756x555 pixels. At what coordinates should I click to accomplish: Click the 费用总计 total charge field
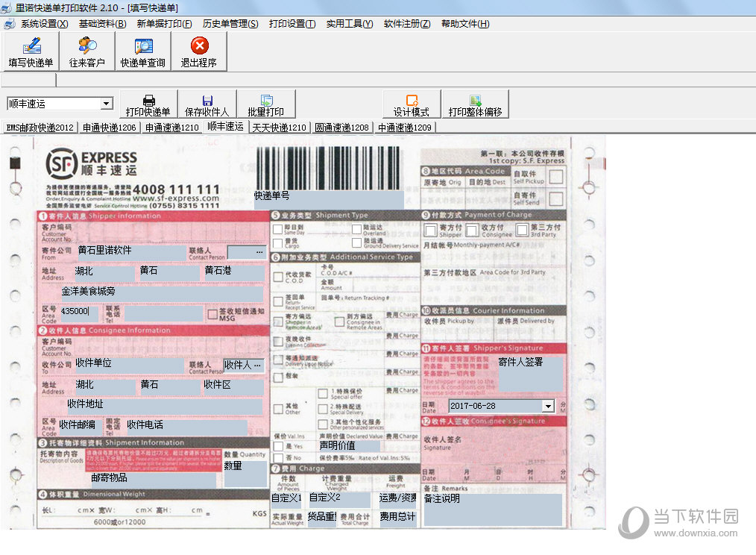pos(398,518)
